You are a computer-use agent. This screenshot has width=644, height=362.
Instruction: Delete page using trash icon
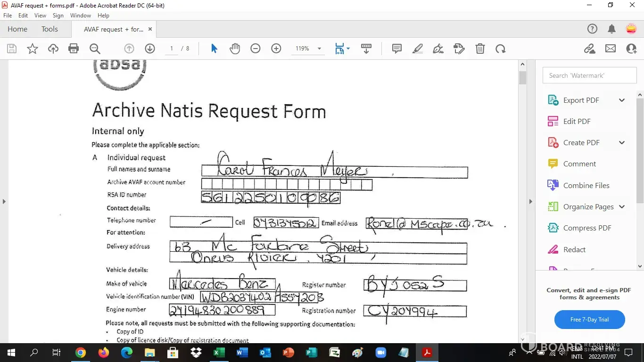(x=480, y=49)
